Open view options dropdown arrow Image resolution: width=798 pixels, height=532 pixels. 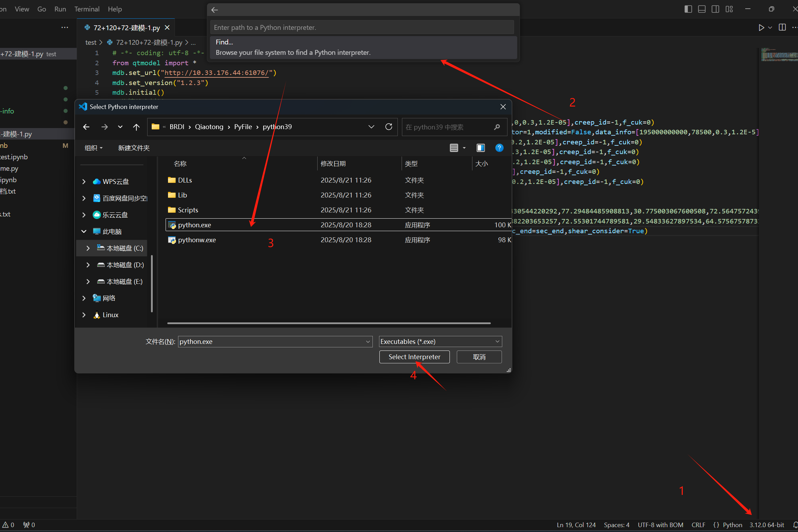pos(464,148)
